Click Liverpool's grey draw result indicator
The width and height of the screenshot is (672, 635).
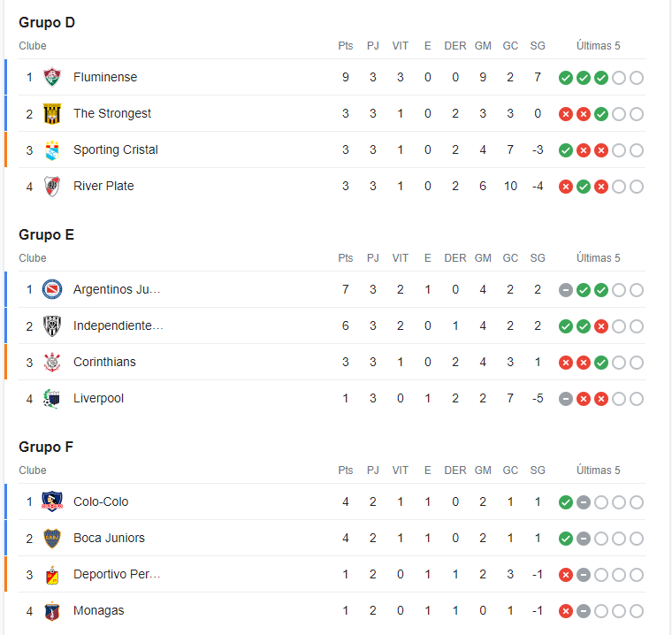click(566, 399)
